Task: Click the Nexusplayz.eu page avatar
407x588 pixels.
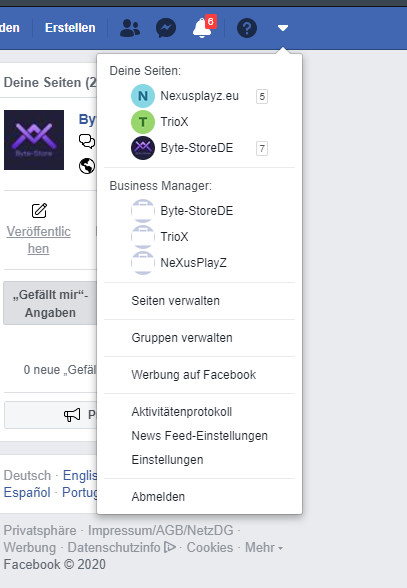Action: click(x=143, y=96)
